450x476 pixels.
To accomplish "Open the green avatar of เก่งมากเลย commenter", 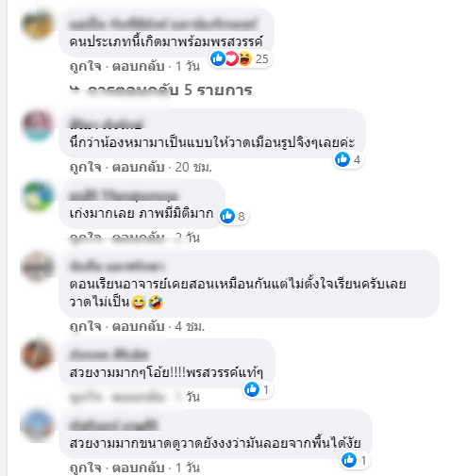I will point(38,196).
